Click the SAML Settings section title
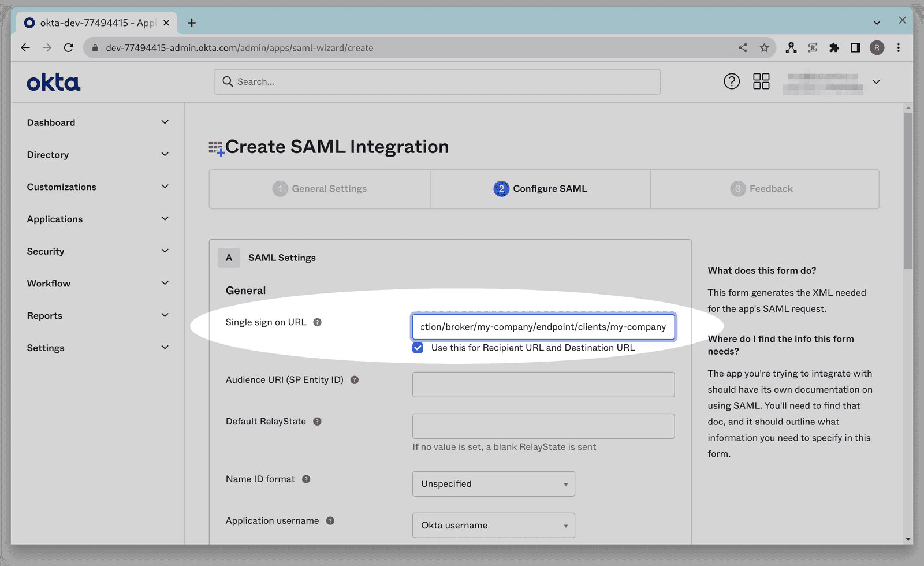This screenshot has width=924, height=566. (282, 258)
